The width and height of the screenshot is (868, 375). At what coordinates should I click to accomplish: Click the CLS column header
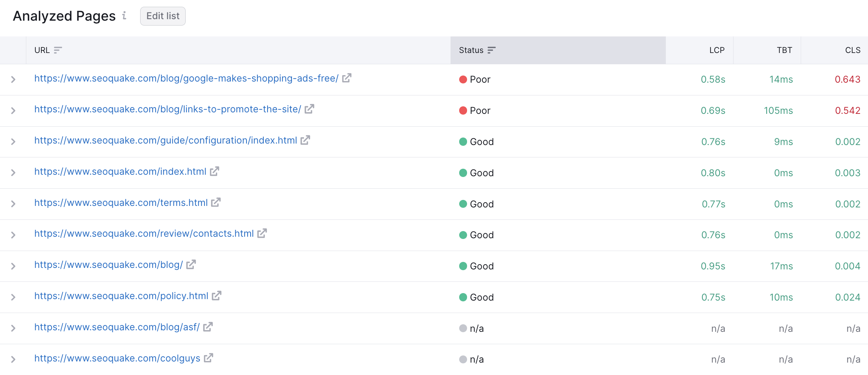click(853, 50)
